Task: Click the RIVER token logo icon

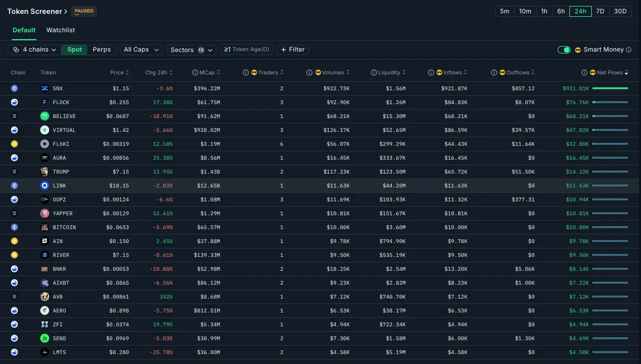Action: [45, 255]
